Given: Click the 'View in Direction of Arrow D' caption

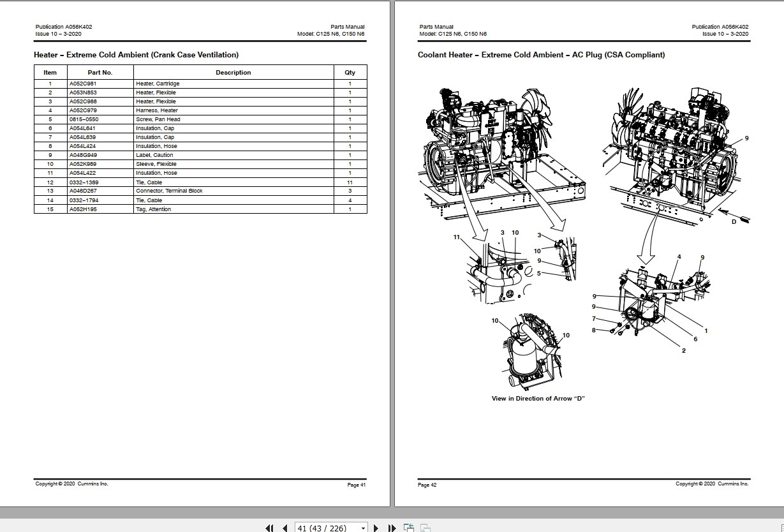Looking at the screenshot, I should coord(538,399).
